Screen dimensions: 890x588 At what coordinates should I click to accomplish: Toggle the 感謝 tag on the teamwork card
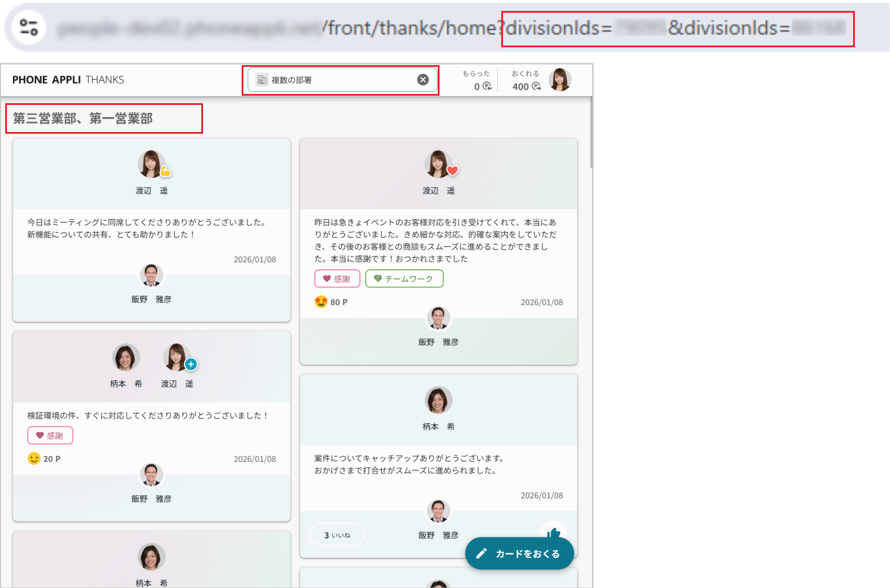(337, 278)
